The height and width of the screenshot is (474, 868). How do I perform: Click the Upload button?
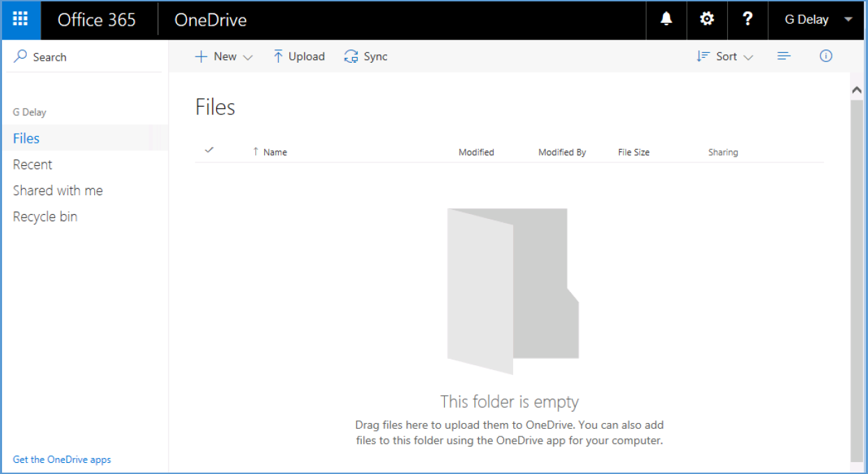tap(299, 56)
